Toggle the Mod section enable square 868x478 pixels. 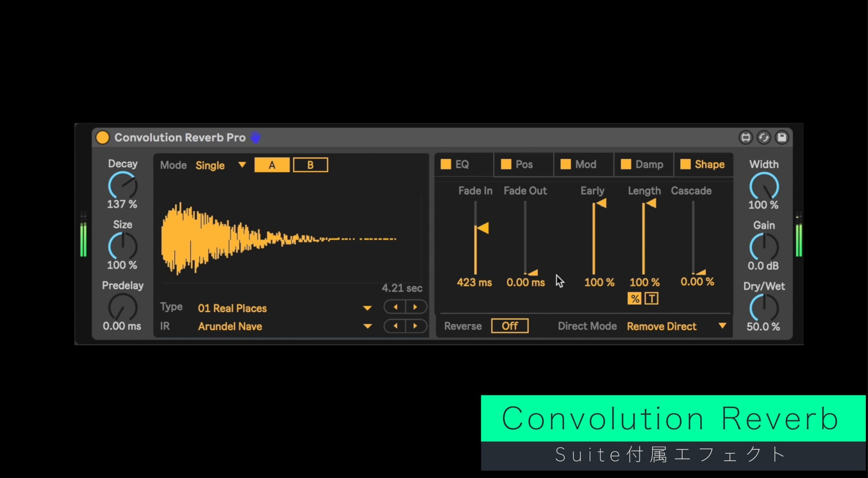(566, 164)
